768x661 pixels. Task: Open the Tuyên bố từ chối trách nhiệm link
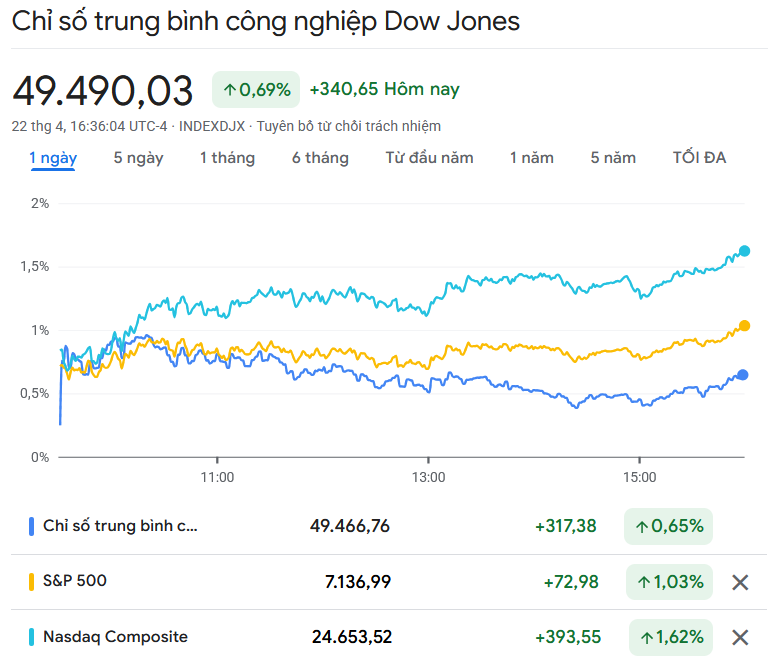pos(349,126)
